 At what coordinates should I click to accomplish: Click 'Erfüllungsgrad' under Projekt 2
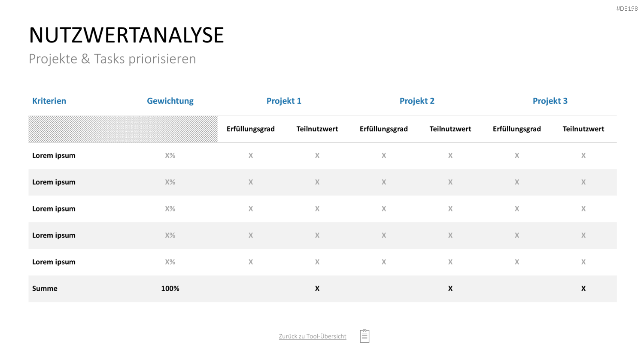pyautogui.click(x=384, y=129)
